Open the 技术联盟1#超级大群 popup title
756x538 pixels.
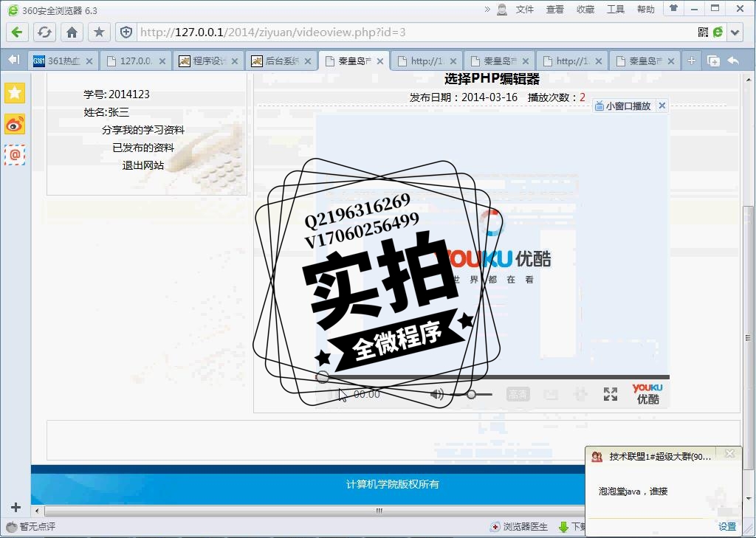(x=660, y=457)
